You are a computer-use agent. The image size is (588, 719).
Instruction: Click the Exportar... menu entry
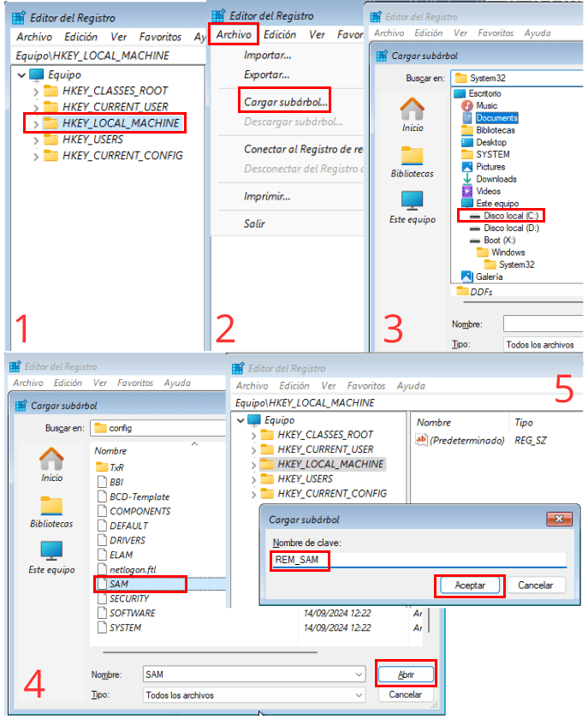(267, 75)
